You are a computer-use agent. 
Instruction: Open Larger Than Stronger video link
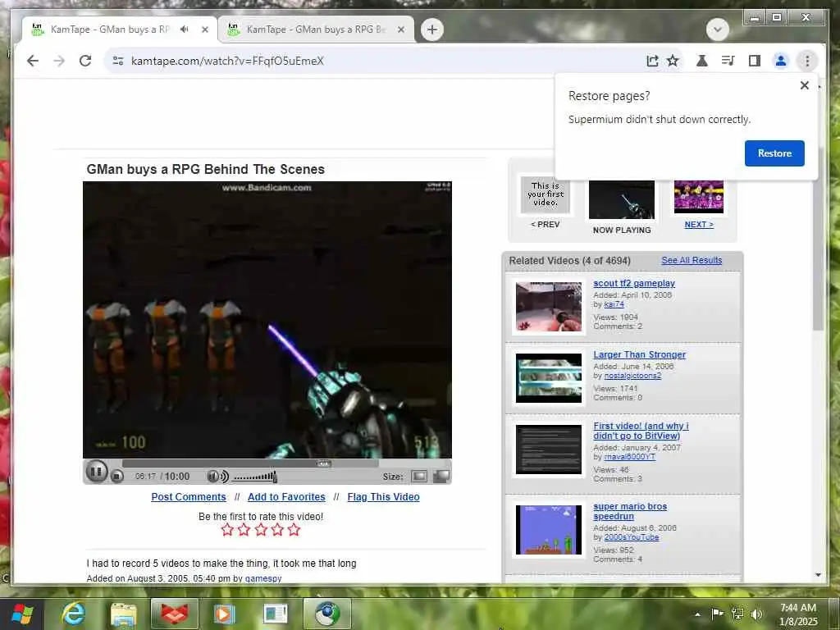pos(639,354)
